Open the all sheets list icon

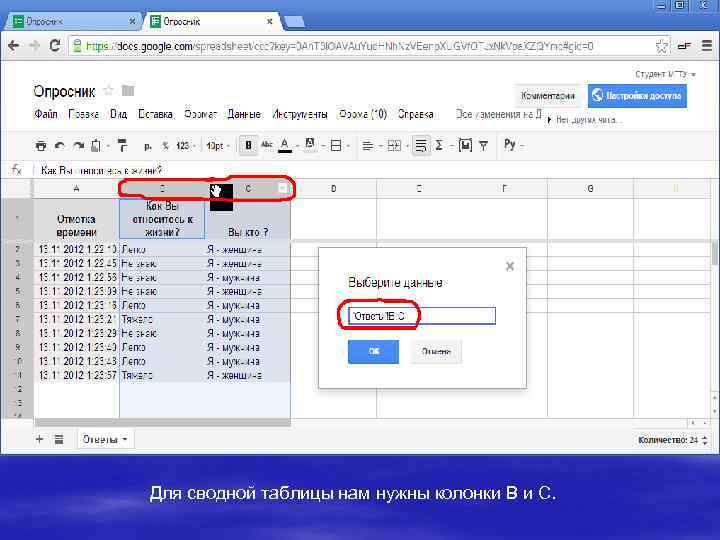tap(59, 439)
